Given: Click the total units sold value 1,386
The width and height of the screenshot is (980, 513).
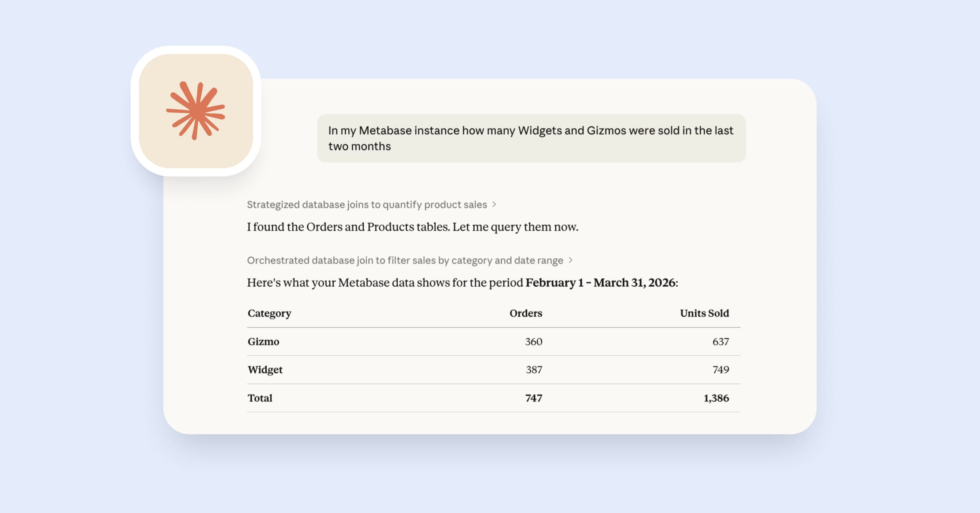Looking at the screenshot, I should pyautogui.click(x=716, y=398).
